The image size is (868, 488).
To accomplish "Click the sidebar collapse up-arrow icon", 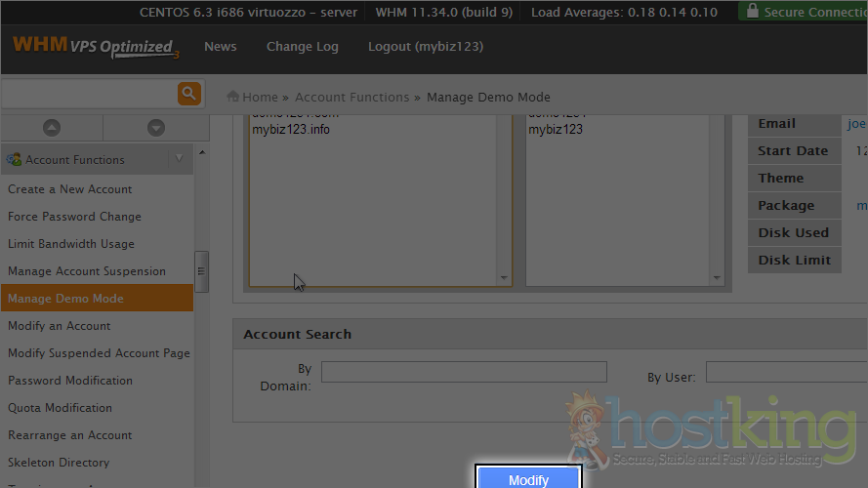I will click(52, 128).
